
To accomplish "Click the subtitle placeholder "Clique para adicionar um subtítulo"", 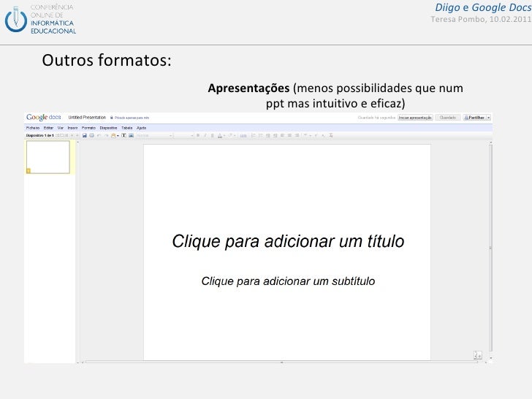I will pos(288,281).
